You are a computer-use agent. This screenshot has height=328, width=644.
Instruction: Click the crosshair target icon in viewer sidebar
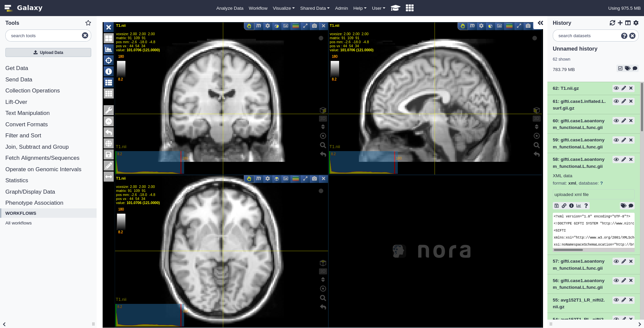(x=108, y=60)
